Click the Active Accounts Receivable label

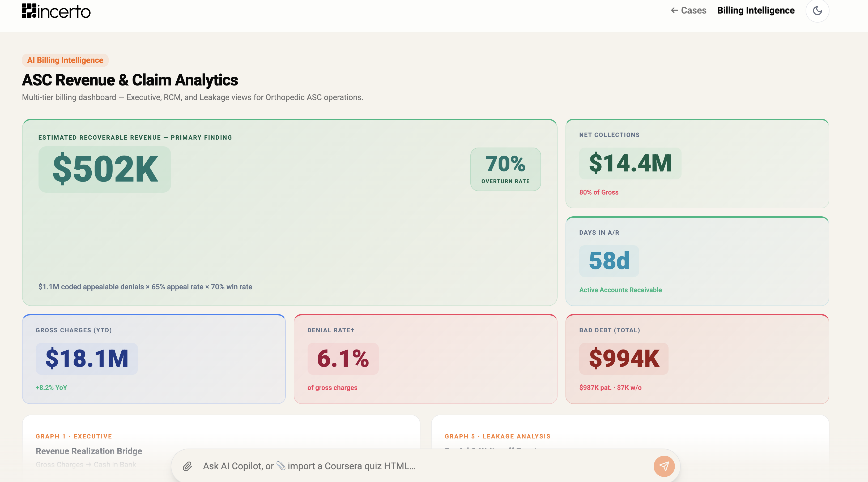pos(620,290)
